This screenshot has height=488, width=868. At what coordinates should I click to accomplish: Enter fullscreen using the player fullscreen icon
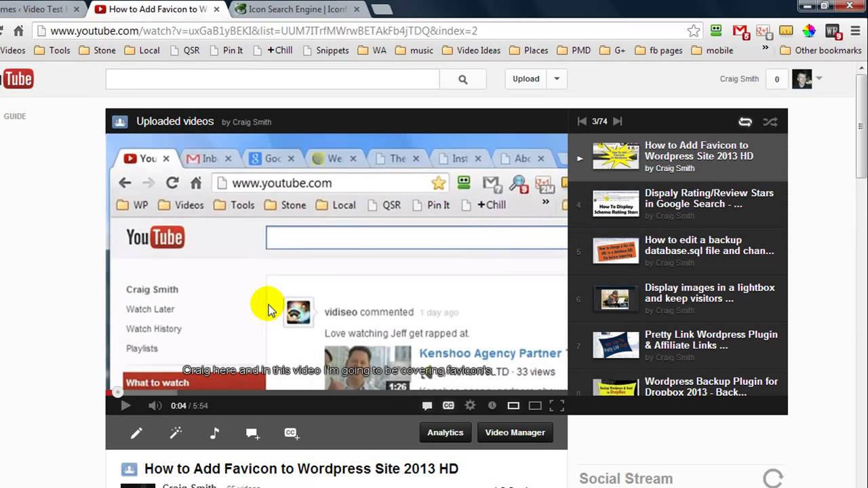(557, 405)
